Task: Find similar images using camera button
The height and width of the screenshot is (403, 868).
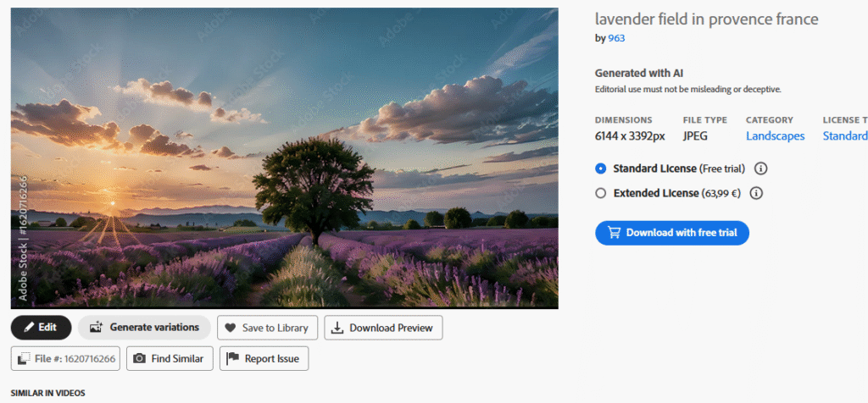Action: 170,358
